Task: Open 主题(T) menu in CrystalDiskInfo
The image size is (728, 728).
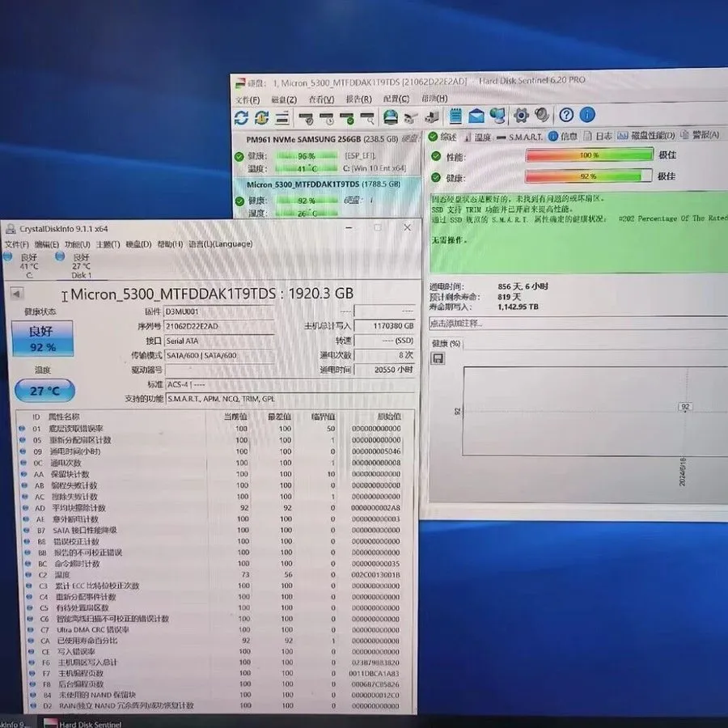Action: 108,244
